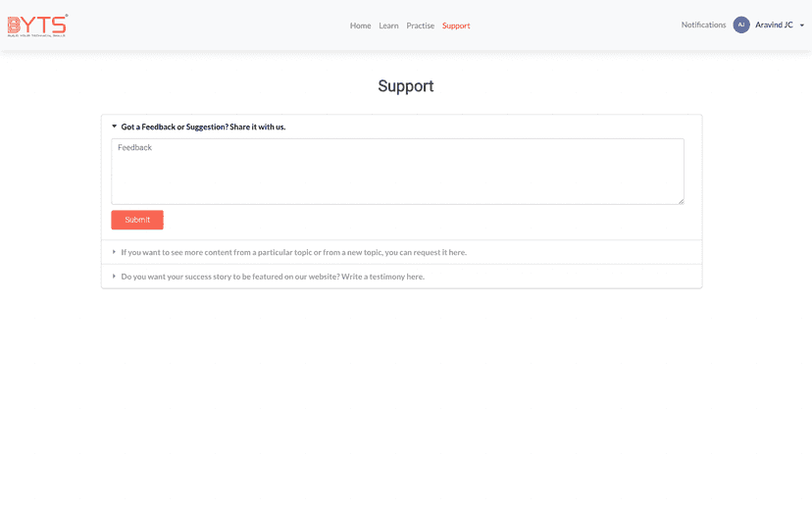Click "Got a Feedback or Suggestion?" header text

[x=203, y=127]
